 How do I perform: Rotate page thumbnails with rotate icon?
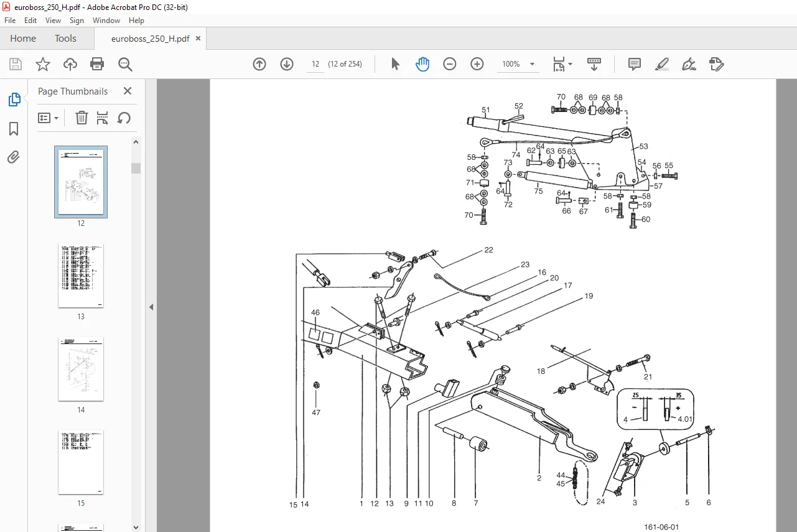pyautogui.click(x=124, y=118)
